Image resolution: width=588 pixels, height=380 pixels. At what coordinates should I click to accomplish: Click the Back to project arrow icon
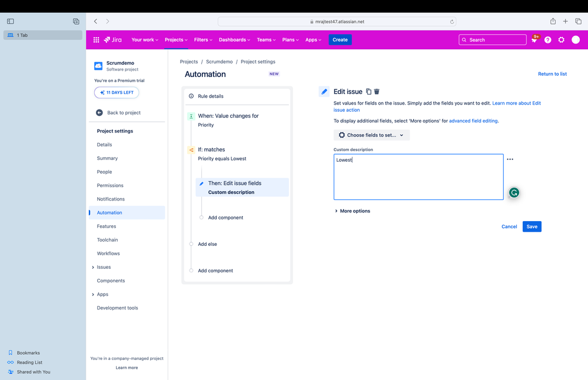[x=99, y=112]
